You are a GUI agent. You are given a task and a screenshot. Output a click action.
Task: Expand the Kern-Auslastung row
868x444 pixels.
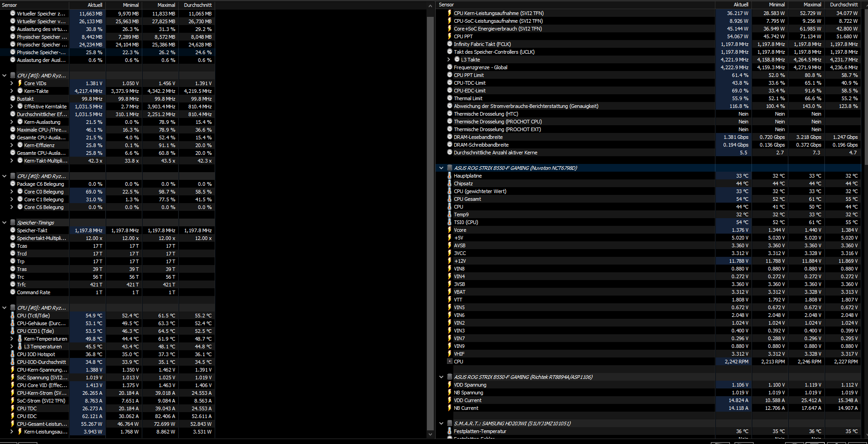12,122
